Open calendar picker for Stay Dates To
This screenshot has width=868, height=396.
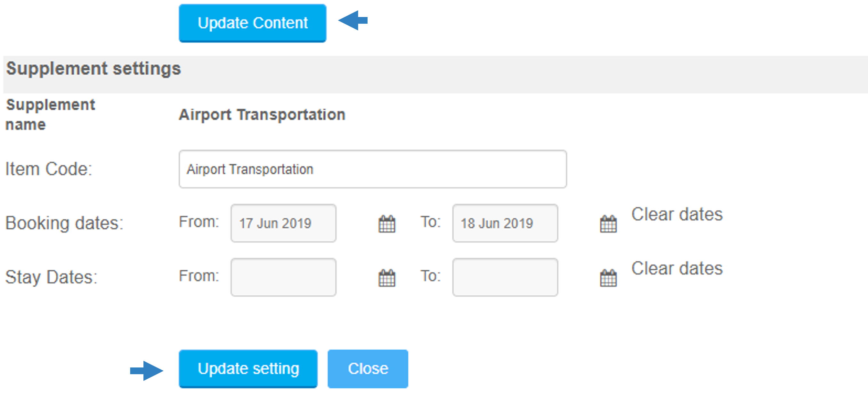(608, 278)
